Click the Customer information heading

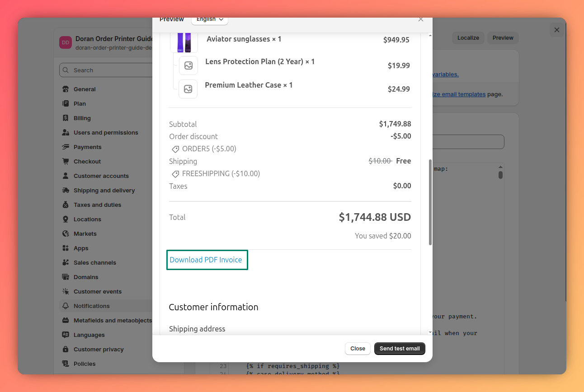coord(213,307)
